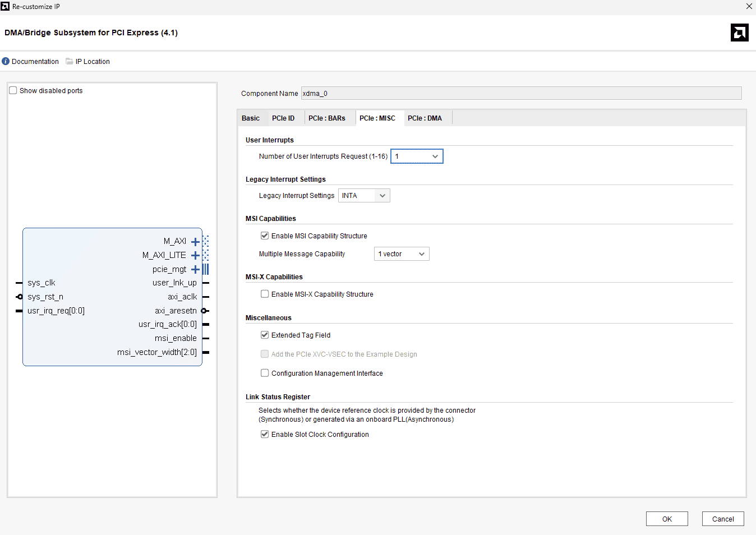Open Legacy Interrupt Settings INTA dropdown
The height and width of the screenshot is (535, 756).
[x=364, y=196]
